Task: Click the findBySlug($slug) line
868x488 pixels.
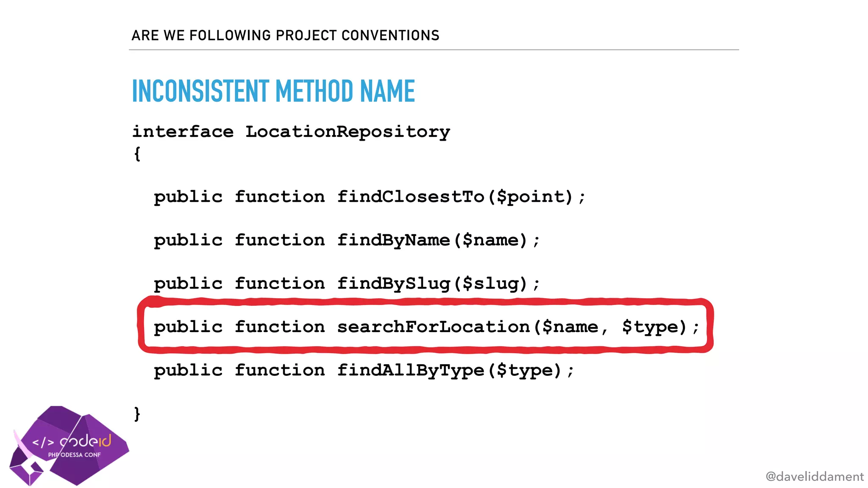Action: pos(347,284)
